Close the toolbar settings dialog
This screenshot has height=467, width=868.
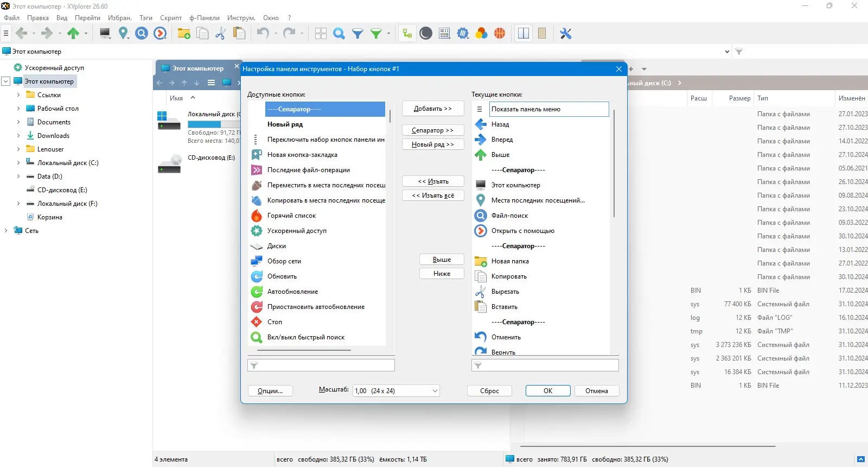(x=619, y=69)
